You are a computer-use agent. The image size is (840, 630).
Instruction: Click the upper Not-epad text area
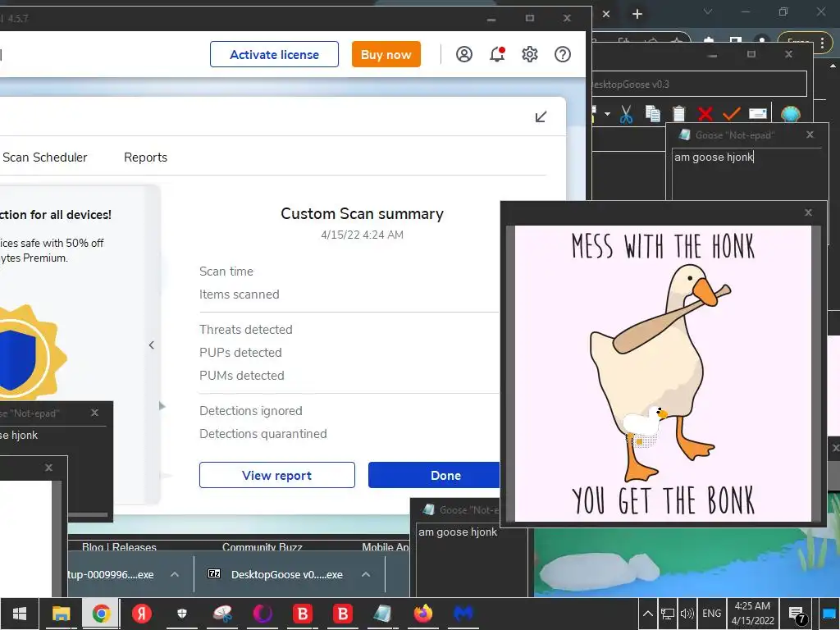(748, 174)
